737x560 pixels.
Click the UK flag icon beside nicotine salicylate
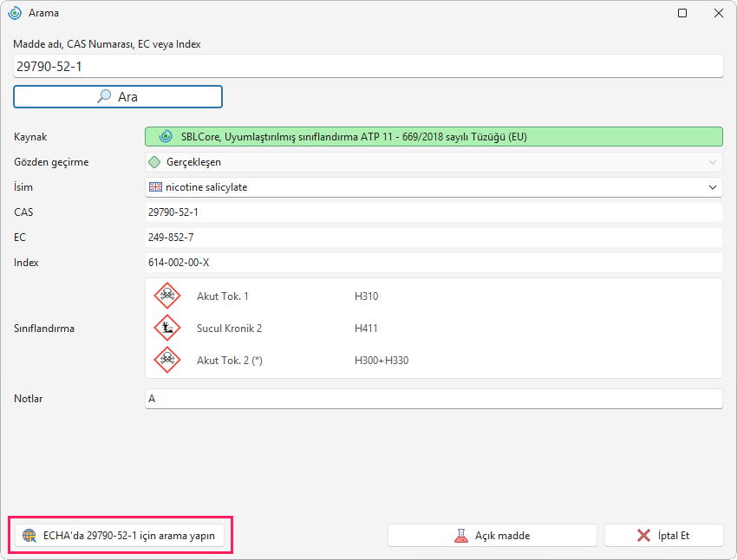pyautogui.click(x=155, y=187)
